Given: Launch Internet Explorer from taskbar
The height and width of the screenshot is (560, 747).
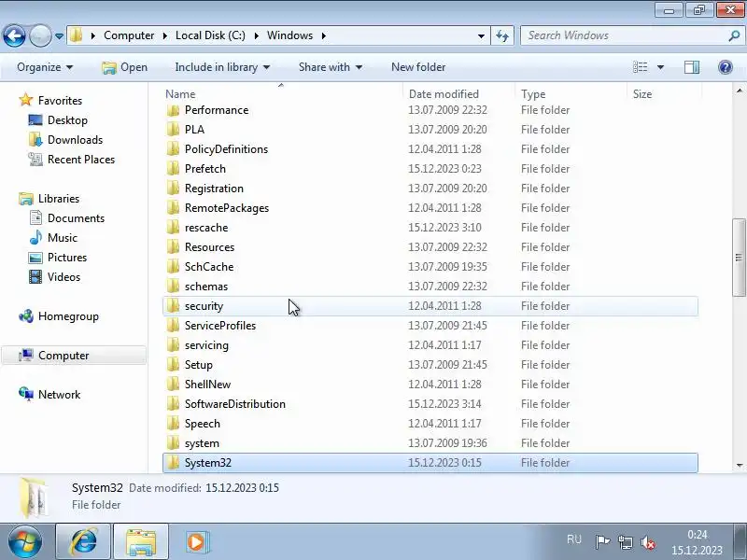Looking at the screenshot, I should [83, 542].
